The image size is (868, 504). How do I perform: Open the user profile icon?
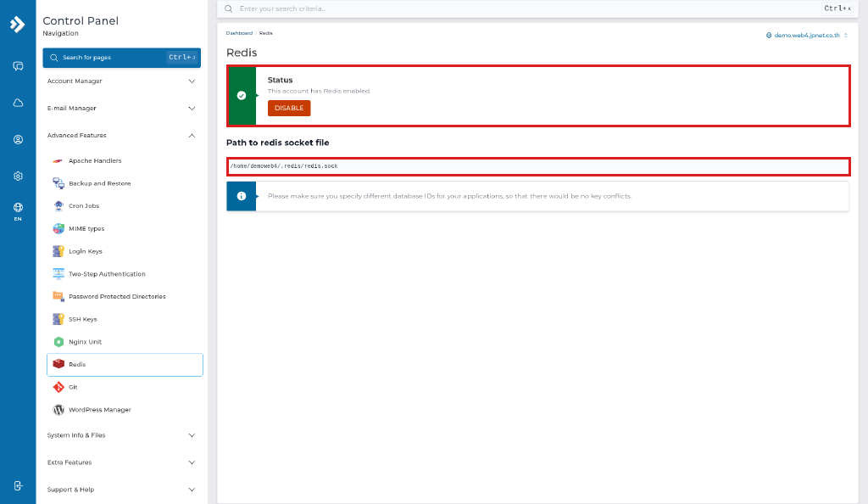pyautogui.click(x=19, y=139)
